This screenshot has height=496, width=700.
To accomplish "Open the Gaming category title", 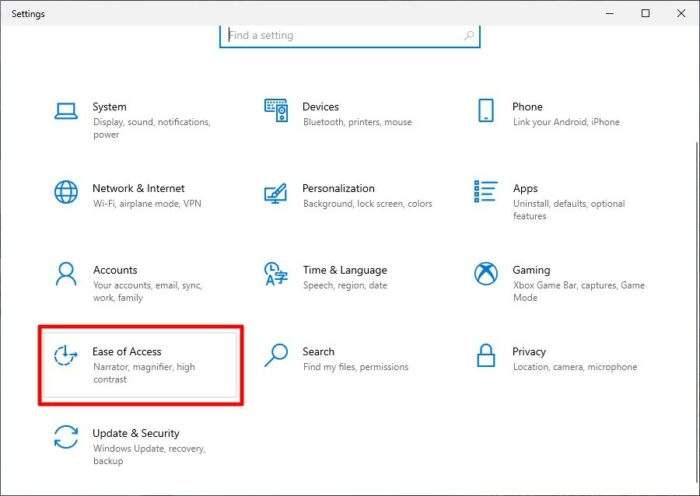I will click(x=531, y=270).
